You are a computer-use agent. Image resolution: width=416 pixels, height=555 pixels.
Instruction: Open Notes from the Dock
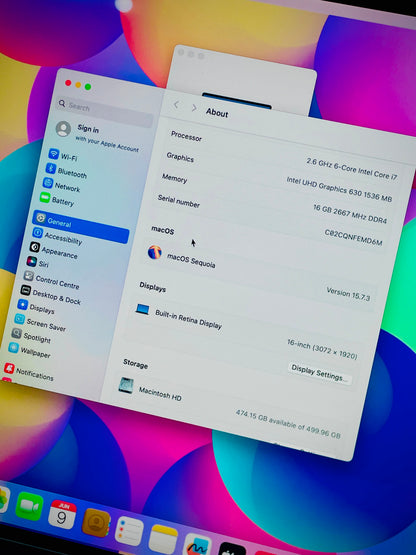coord(163,539)
